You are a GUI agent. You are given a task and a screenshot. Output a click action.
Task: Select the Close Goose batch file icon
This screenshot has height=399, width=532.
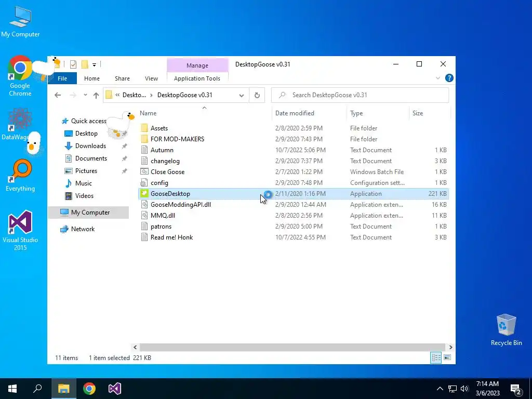pos(144,171)
